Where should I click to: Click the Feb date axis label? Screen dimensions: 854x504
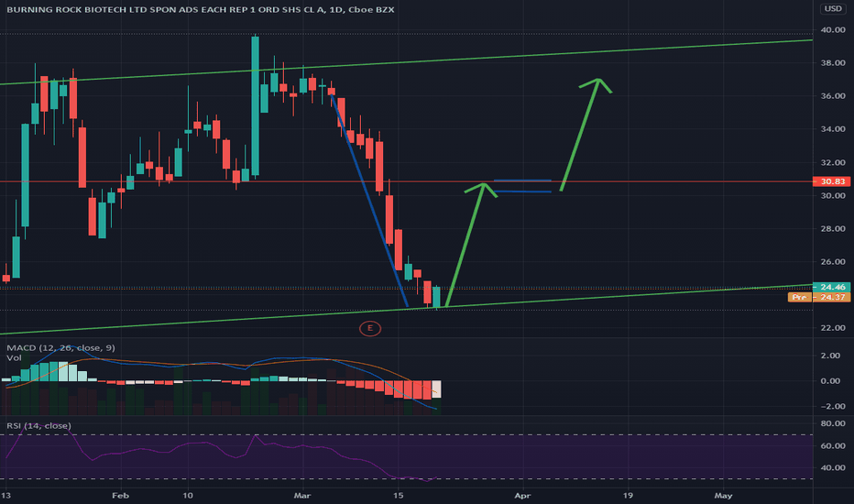[120, 495]
